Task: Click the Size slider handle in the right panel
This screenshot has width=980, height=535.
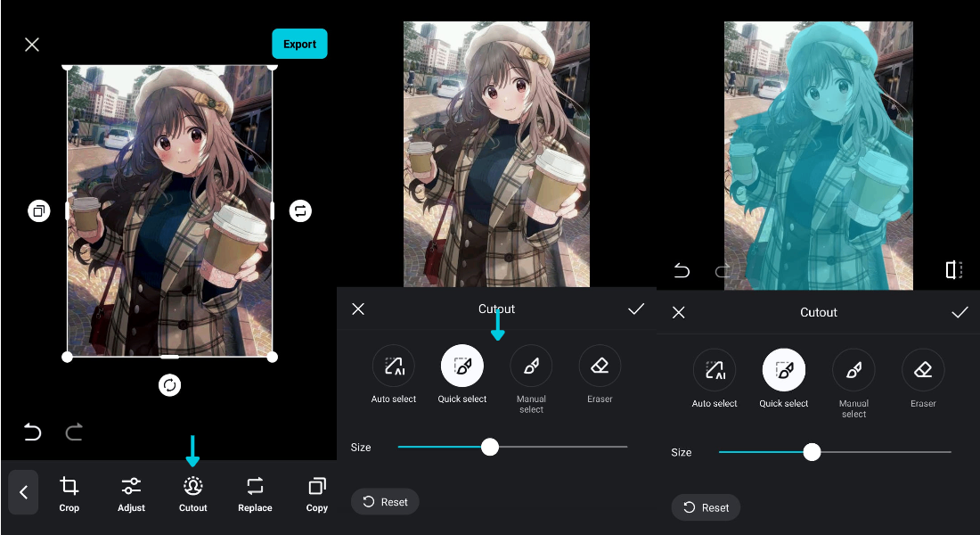Action: click(812, 452)
